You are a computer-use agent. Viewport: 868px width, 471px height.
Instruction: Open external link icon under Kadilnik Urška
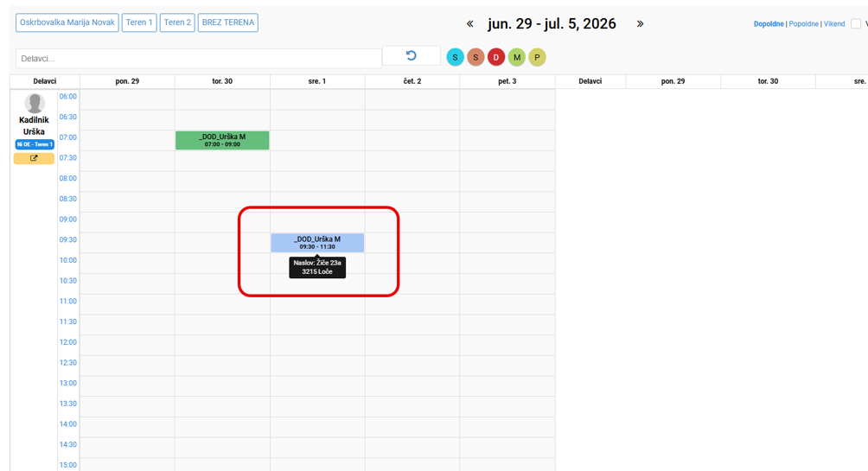[34, 158]
